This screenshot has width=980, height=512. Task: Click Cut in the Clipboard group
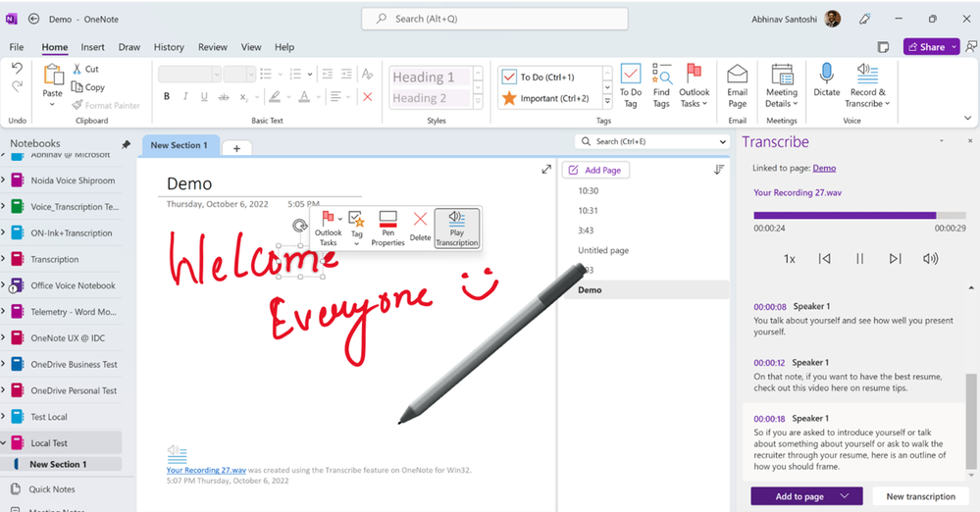85,69
